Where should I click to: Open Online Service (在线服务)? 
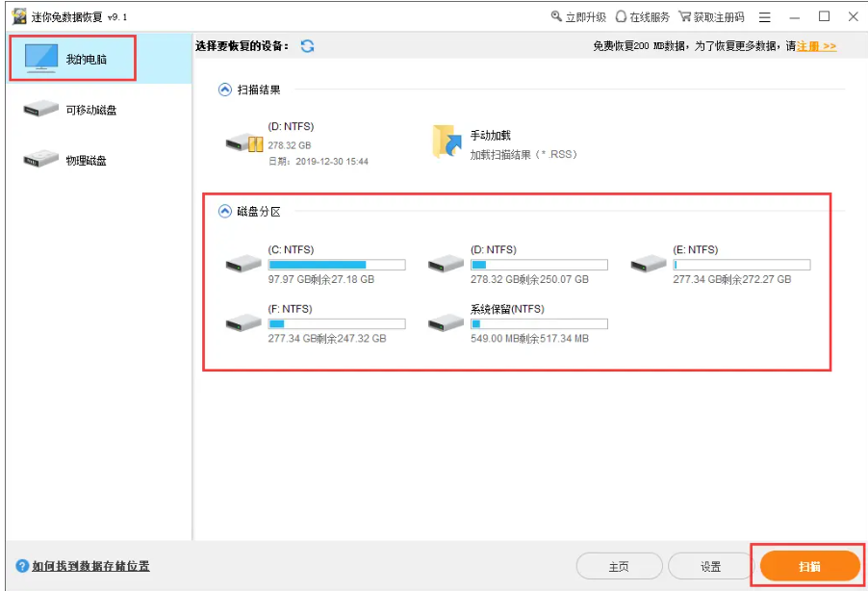point(643,16)
